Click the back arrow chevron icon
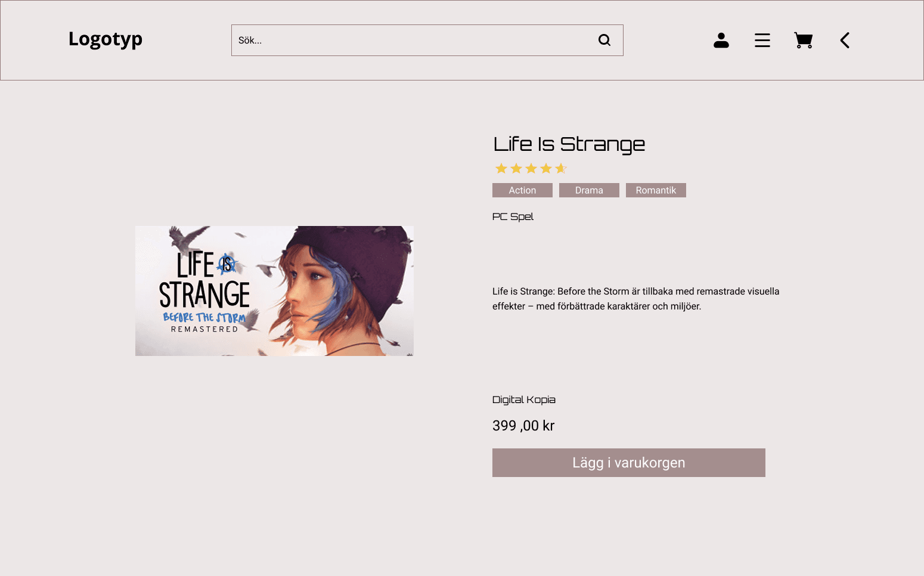The width and height of the screenshot is (924, 576). (x=845, y=40)
